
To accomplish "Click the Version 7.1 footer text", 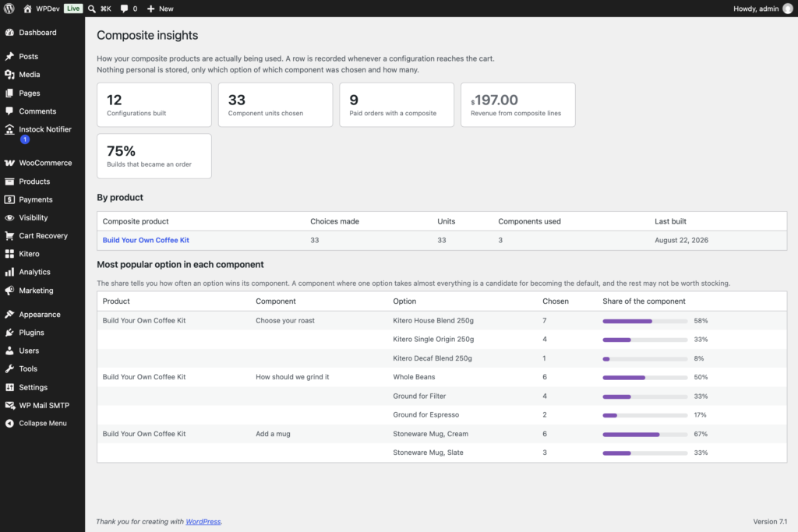I will click(x=770, y=521).
